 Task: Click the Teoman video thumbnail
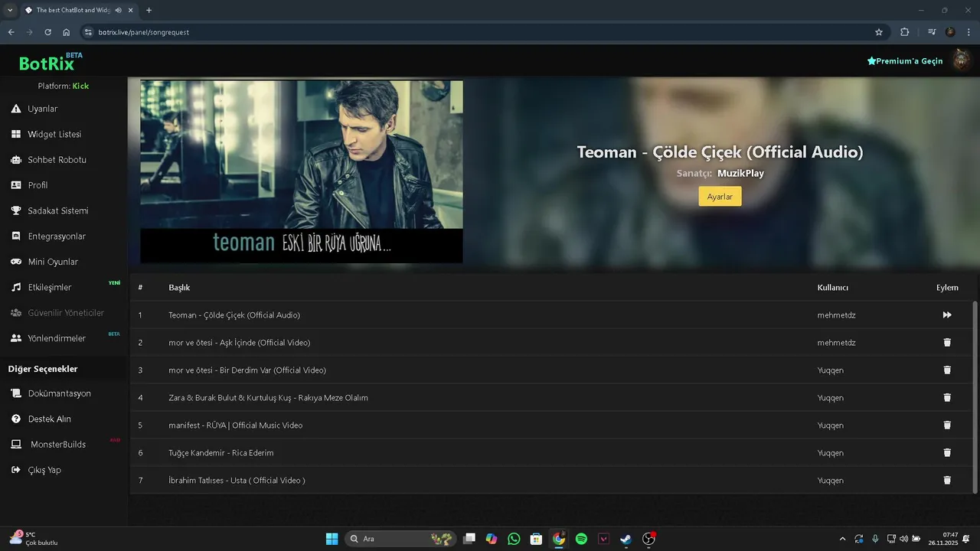pos(302,171)
